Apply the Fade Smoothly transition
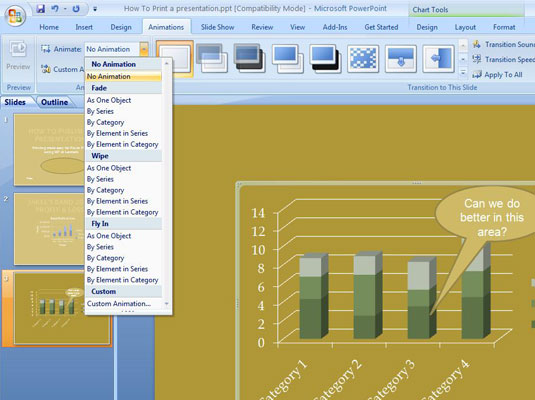The height and width of the screenshot is (400, 535). (212, 58)
